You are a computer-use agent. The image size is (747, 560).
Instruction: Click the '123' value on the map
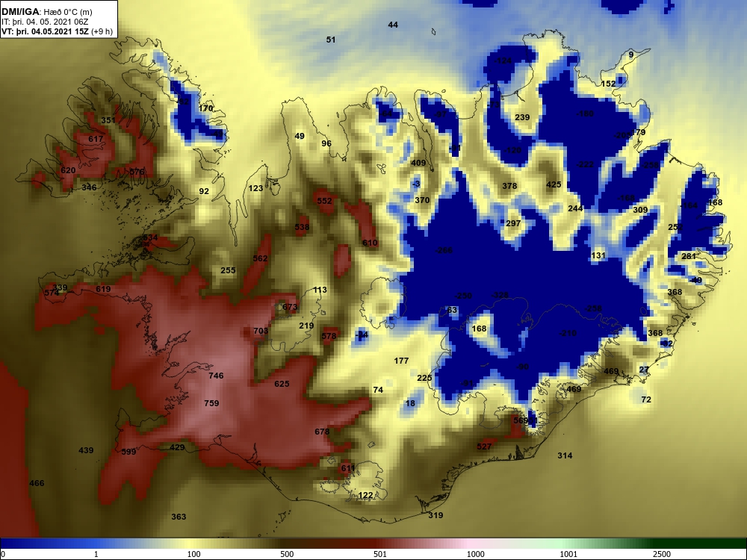coord(255,189)
